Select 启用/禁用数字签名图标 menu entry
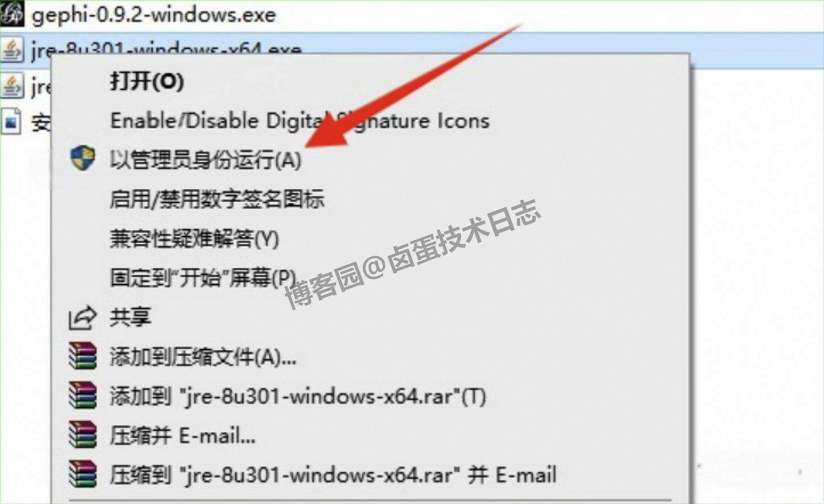This screenshot has height=504, width=824. [217, 199]
